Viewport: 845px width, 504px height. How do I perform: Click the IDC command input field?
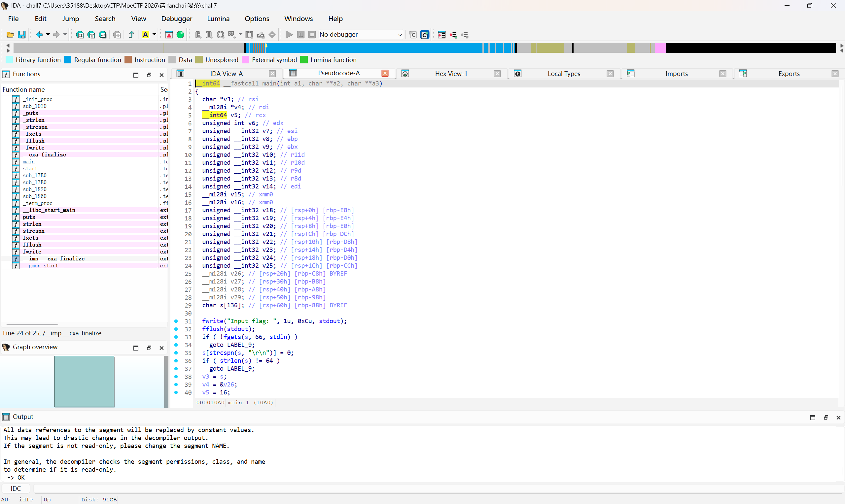[x=438, y=489]
